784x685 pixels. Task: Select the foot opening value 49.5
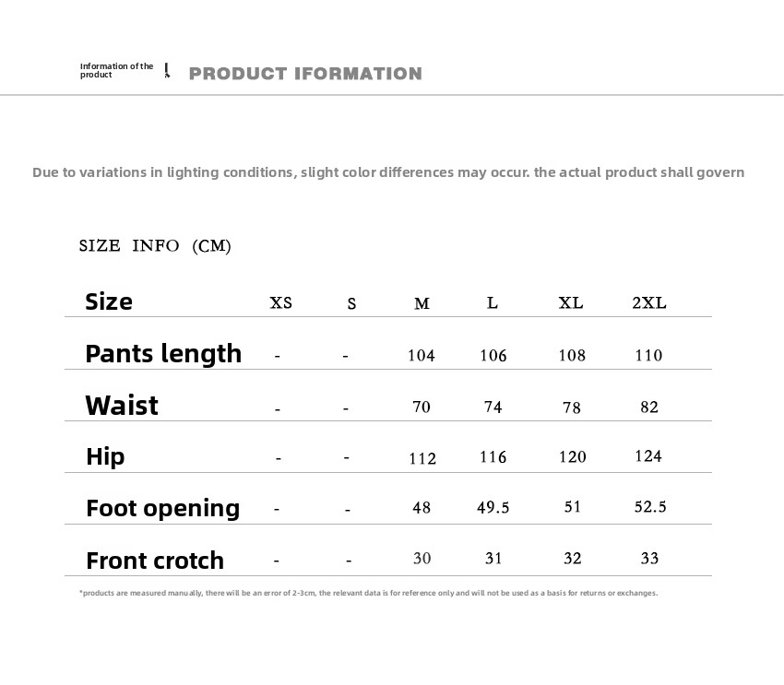pos(493,507)
